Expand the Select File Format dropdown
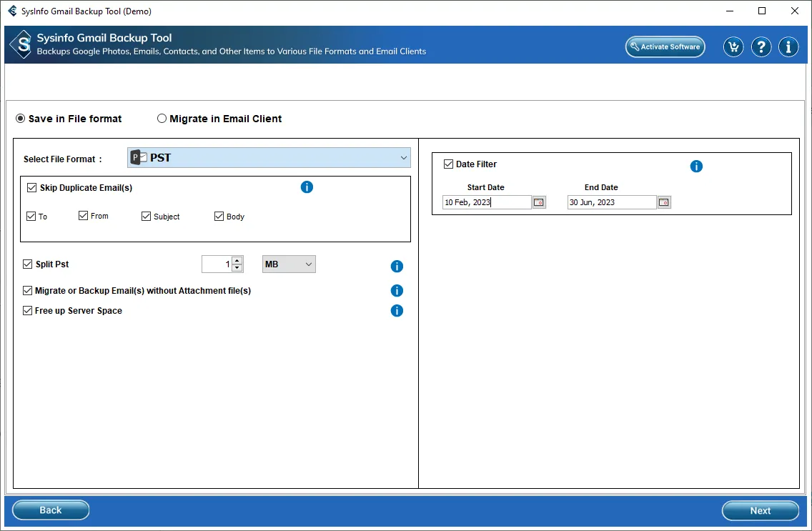Image resolution: width=812 pixels, height=531 pixels. click(405, 158)
